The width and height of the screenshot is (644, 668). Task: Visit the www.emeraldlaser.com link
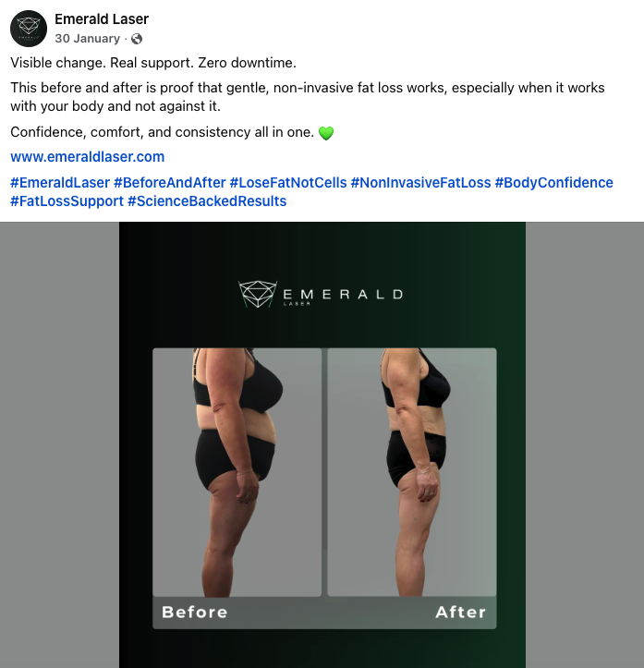pyautogui.click(x=88, y=157)
